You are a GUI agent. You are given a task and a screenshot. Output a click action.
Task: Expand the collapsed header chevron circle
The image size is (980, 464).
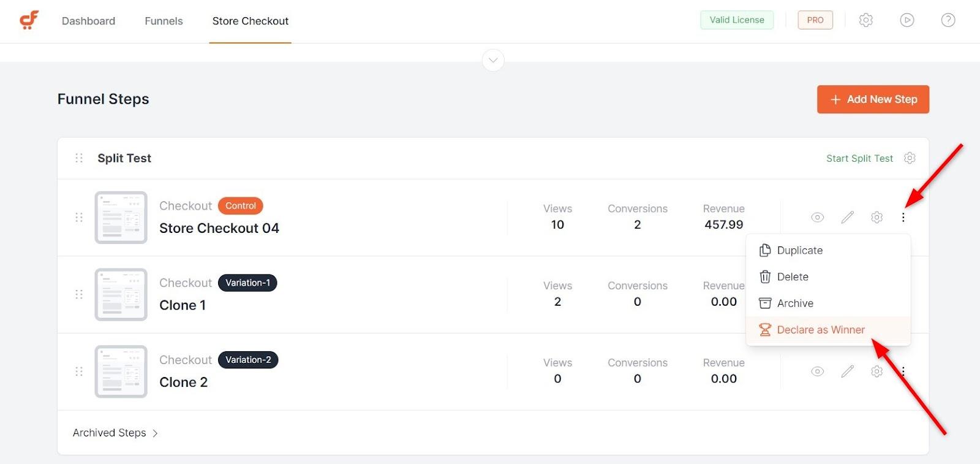(493, 60)
